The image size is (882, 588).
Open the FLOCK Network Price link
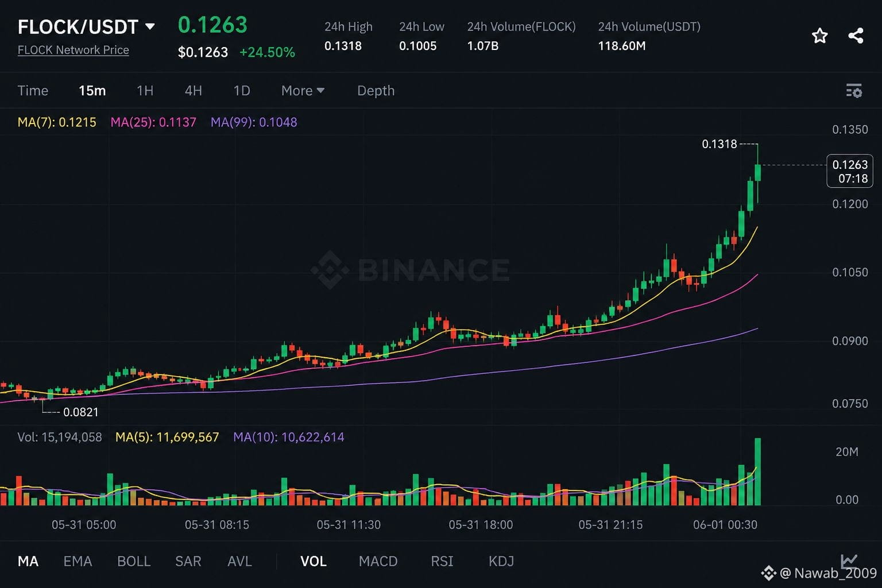[73, 50]
